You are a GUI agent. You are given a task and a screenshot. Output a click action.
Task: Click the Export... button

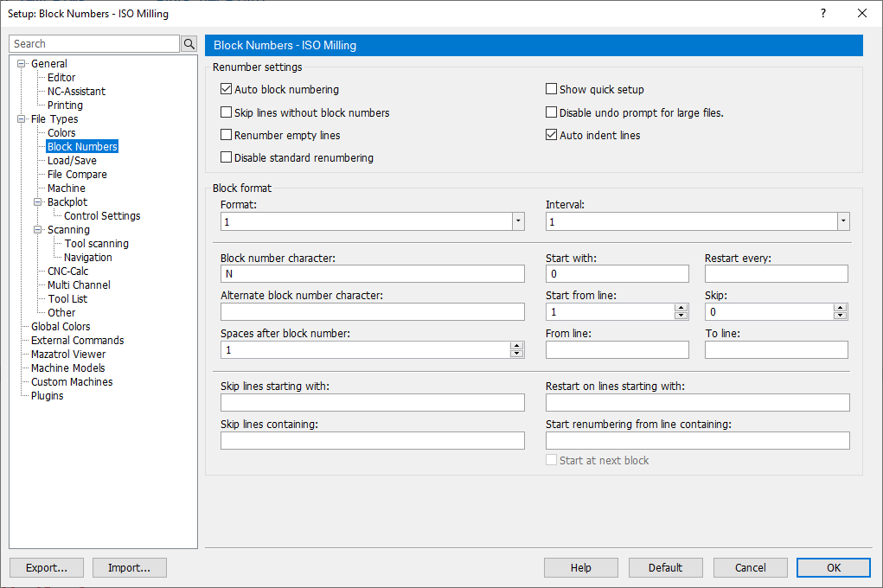pyautogui.click(x=47, y=568)
